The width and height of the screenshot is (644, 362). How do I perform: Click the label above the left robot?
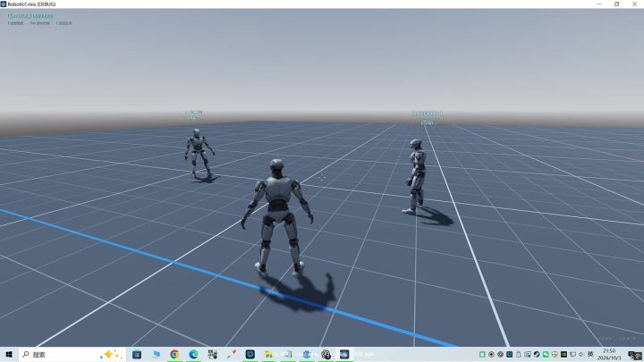coord(193,114)
